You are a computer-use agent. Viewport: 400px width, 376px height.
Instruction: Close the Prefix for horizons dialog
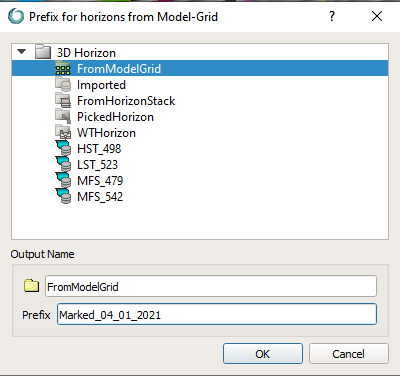(x=377, y=16)
